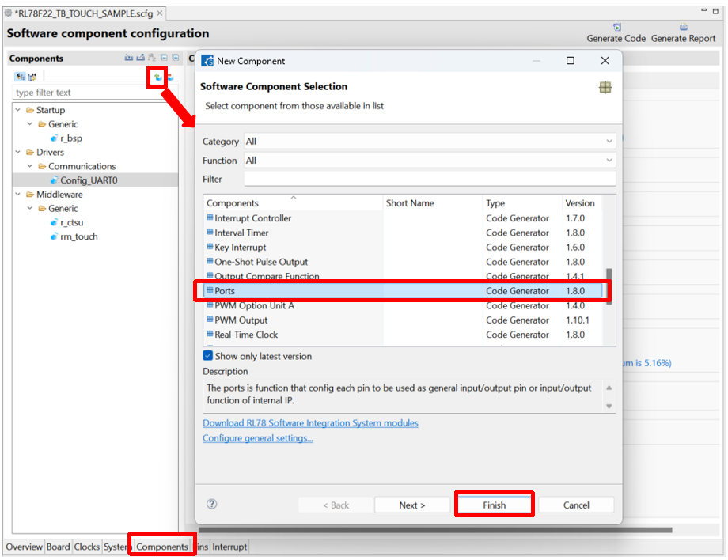Click the help question mark icon
Image resolution: width=728 pixels, height=560 pixels.
pos(211,504)
